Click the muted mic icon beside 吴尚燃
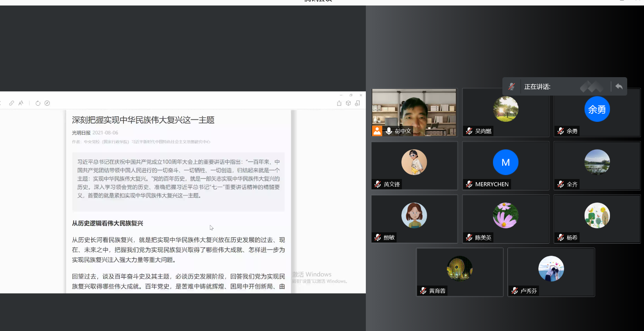 (x=469, y=131)
